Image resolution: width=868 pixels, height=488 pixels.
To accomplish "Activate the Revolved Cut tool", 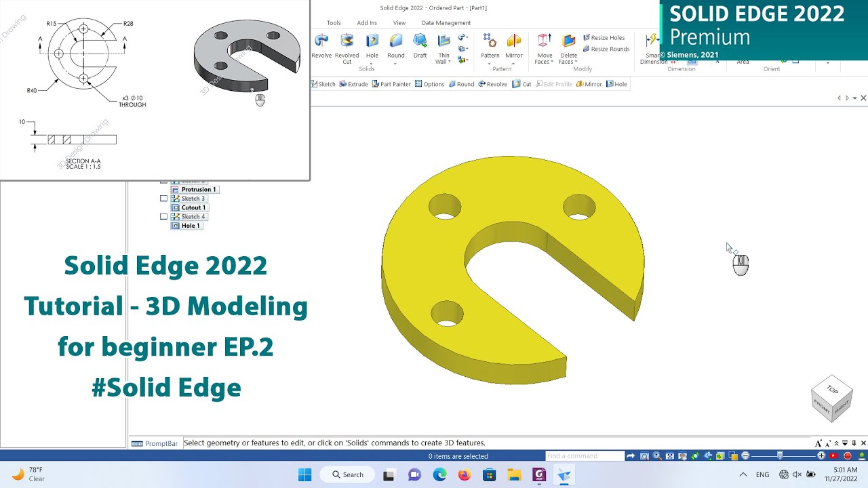I will click(x=347, y=49).
